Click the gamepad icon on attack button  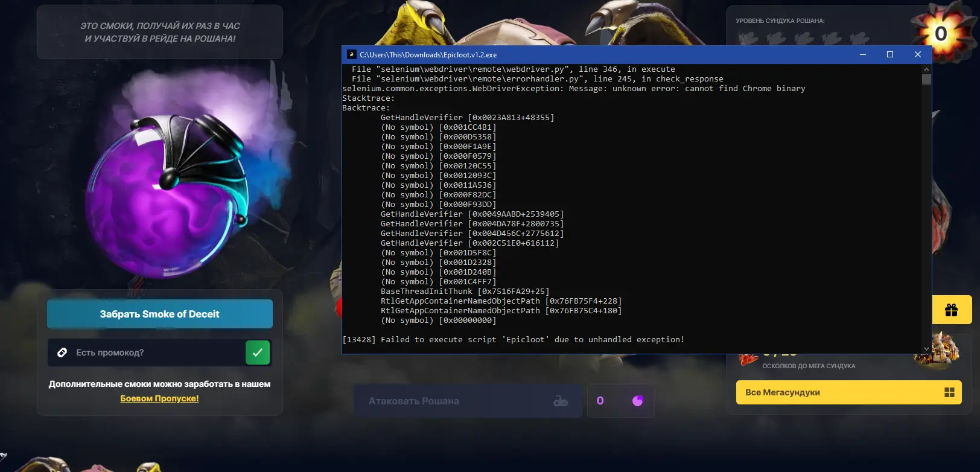(561, 401)
